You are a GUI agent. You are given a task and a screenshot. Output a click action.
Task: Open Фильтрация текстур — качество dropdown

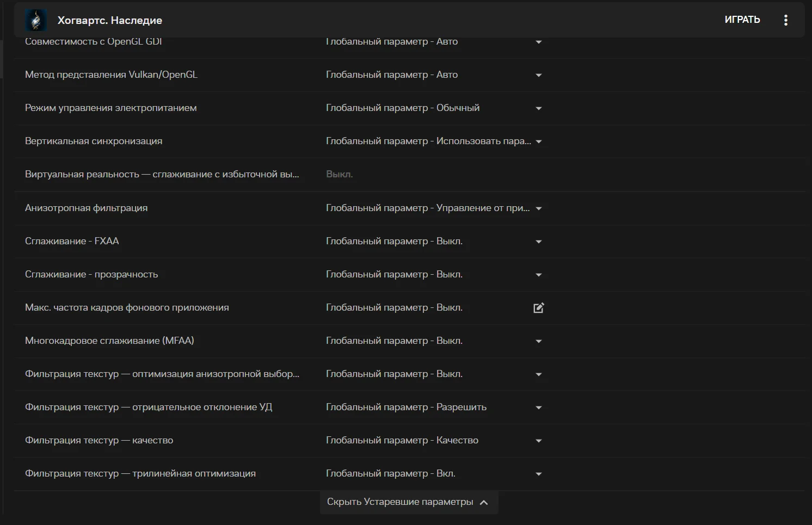pos(538,441)
